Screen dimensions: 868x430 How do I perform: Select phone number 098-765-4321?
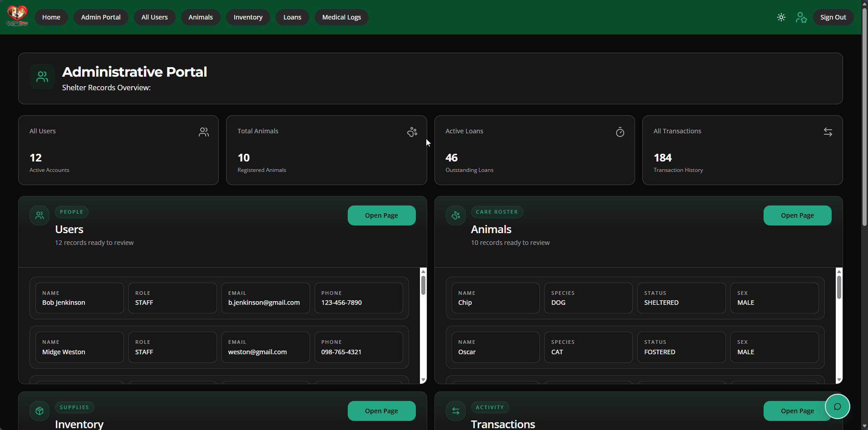341,352
